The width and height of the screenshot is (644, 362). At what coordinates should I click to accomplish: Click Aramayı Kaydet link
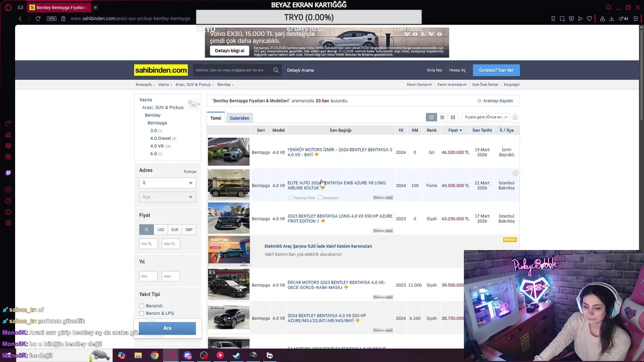click(x=495, y=101)
